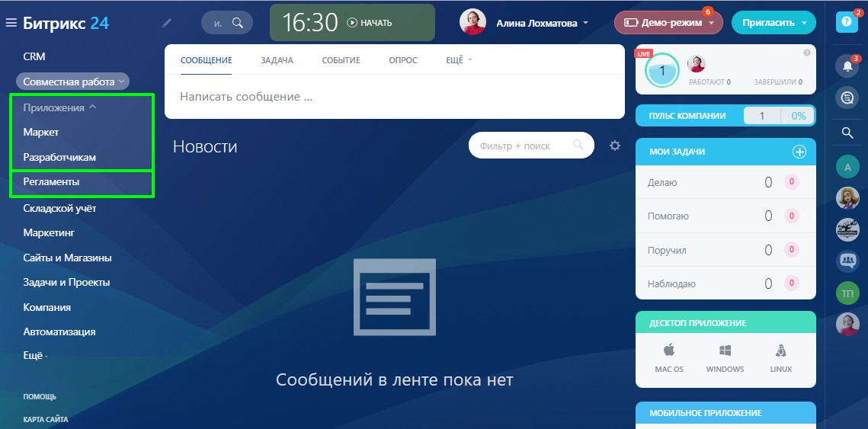
Task: Click the Битрикс 24 logo
Action: 66,24
